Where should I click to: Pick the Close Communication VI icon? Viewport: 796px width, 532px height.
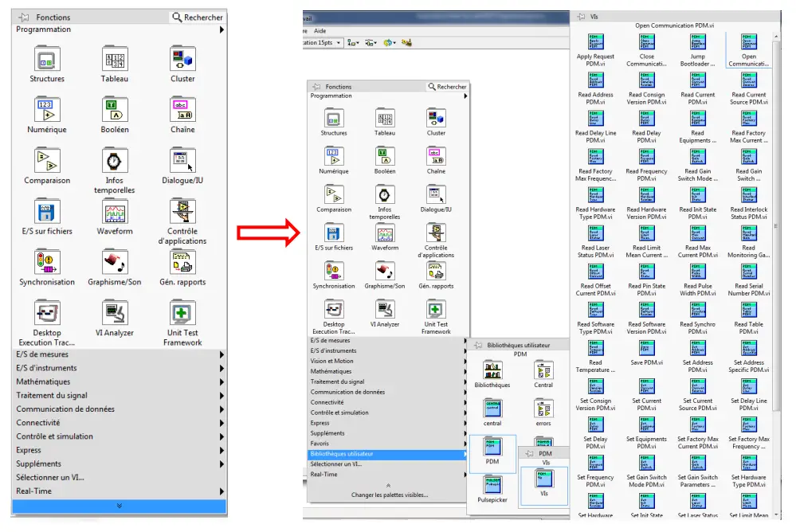647,42
